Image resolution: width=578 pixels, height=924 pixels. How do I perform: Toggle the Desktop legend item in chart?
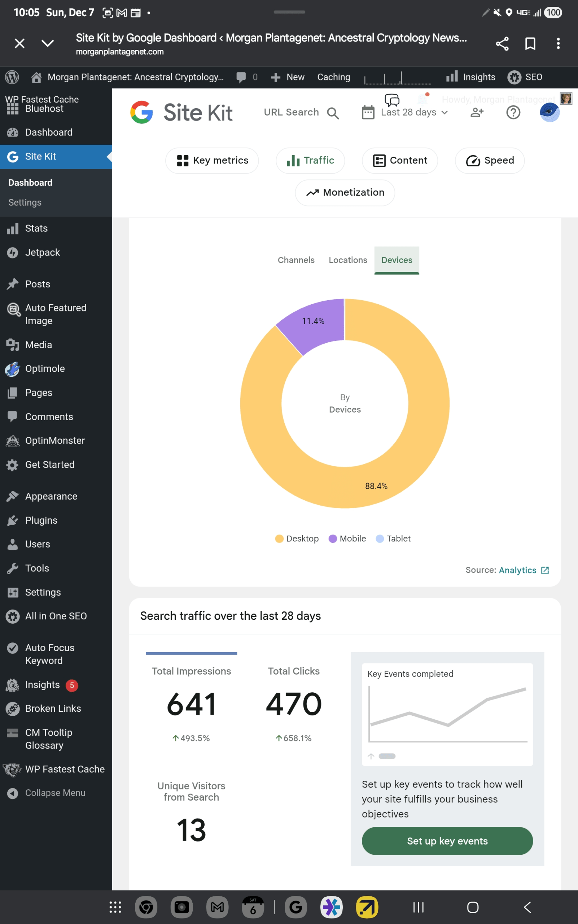pos(297,539)
